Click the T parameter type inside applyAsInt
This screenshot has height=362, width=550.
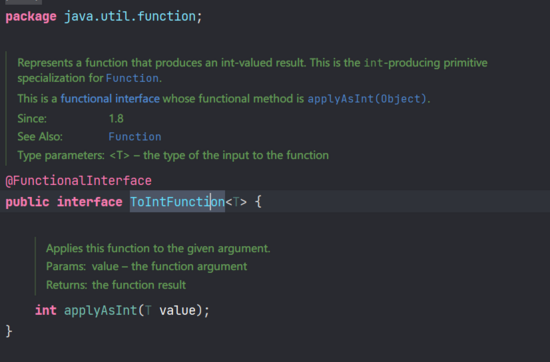pos(148,310)
